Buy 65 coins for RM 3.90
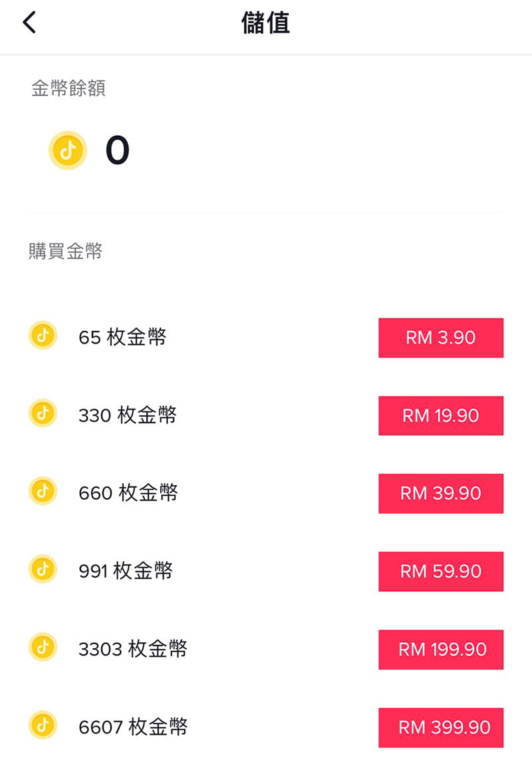532x764 pixels. coord(441,337)
